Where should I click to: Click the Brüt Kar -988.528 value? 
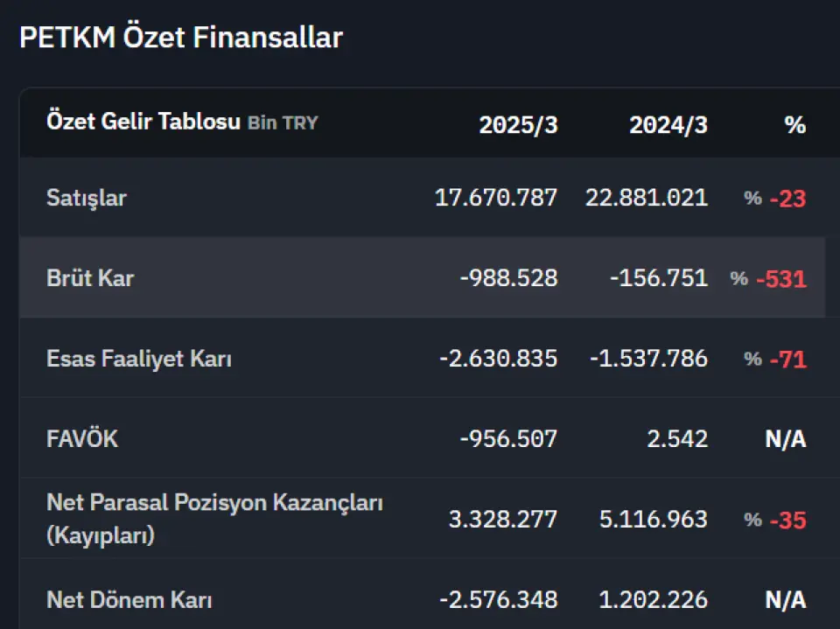tap(509, 277)
